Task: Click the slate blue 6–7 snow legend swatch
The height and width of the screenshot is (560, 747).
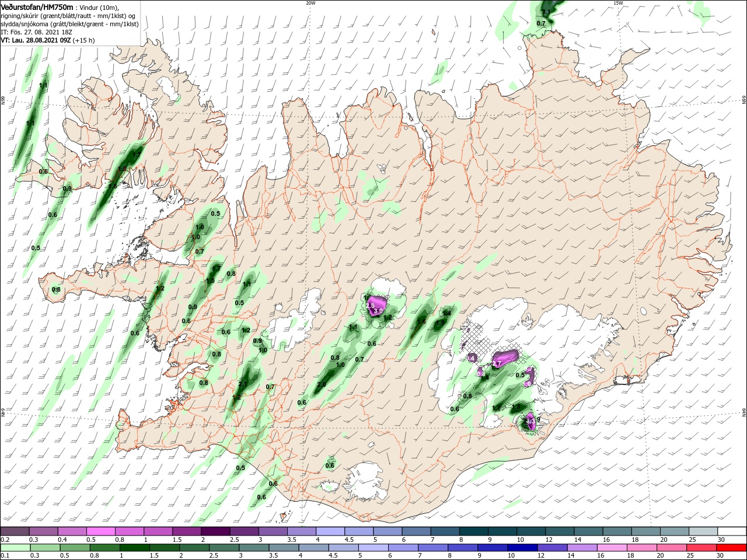Action: (x=416, y=531)
